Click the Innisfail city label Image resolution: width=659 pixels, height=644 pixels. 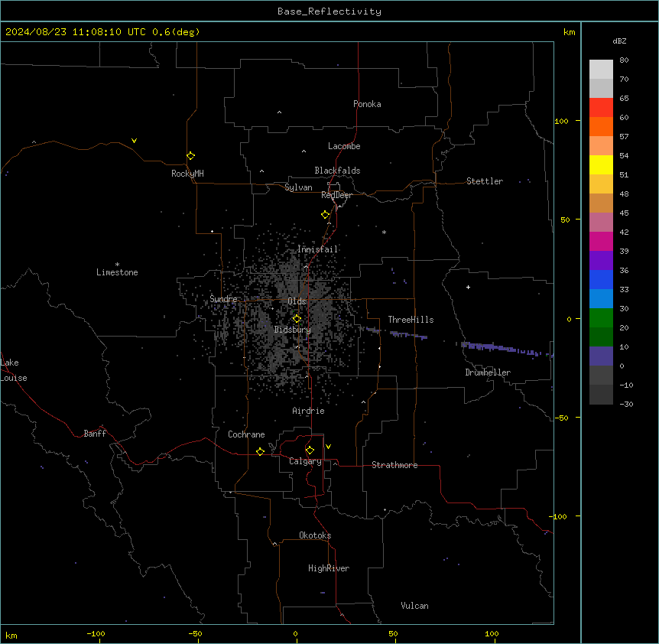[317, 249]
